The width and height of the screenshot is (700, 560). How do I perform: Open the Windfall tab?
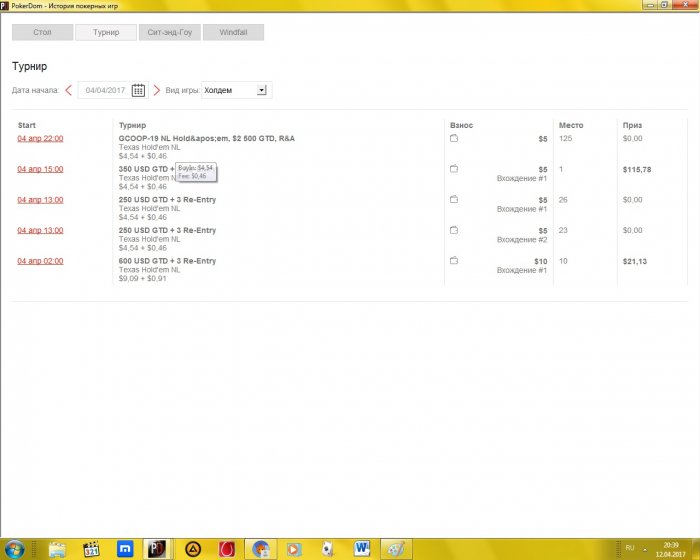(233, 33)
